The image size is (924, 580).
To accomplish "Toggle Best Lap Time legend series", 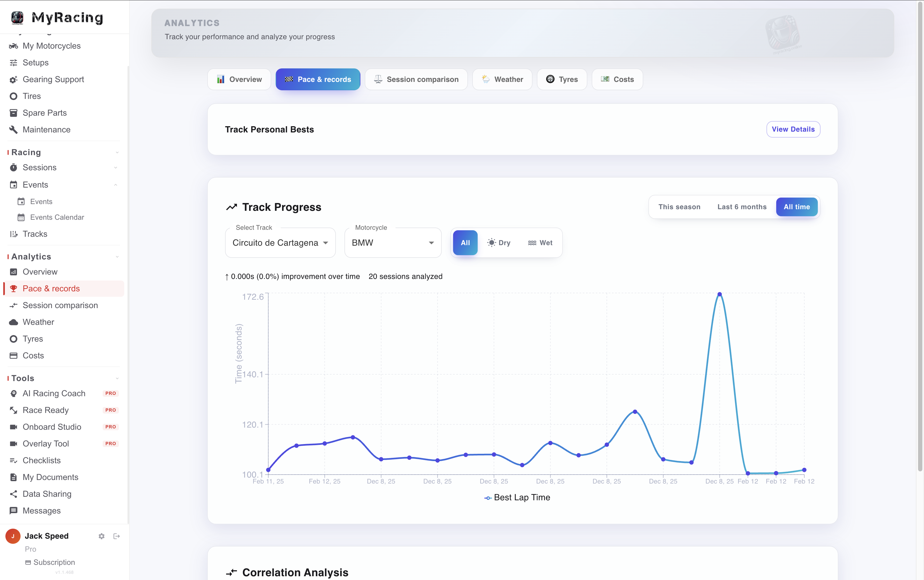I will (517, 498).
